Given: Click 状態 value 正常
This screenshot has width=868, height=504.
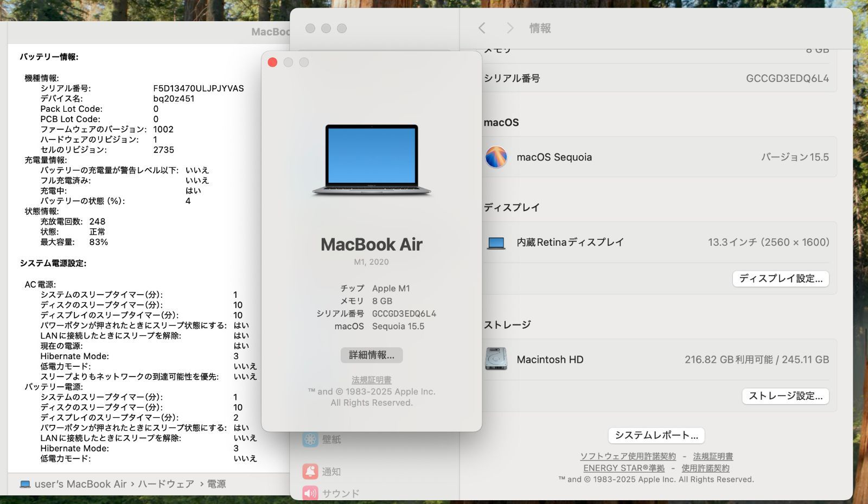Looking at the screenshot, I should 98,232.
